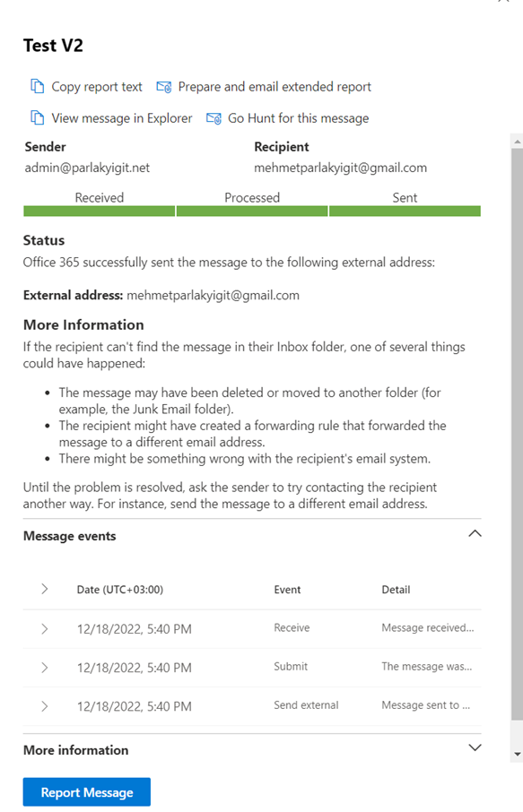Click the green Sent progress segment
The height and width of the screenshot is (812, 523).
coord(405,211)
